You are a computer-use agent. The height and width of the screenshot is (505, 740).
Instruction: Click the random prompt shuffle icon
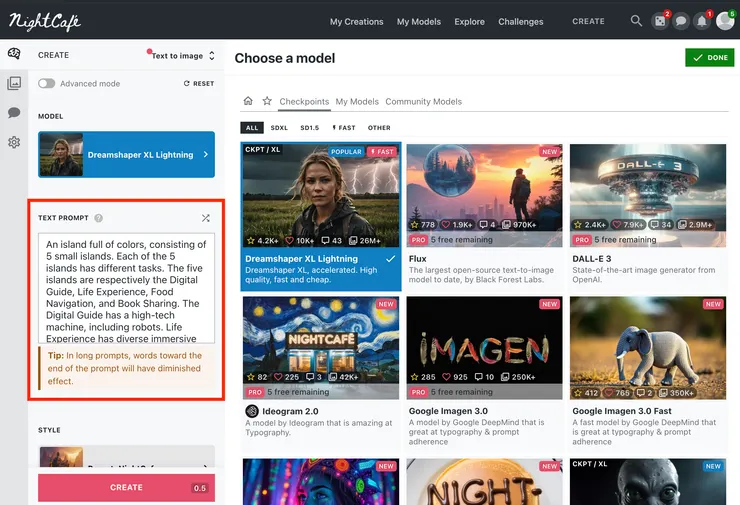[x=206, y=218]
